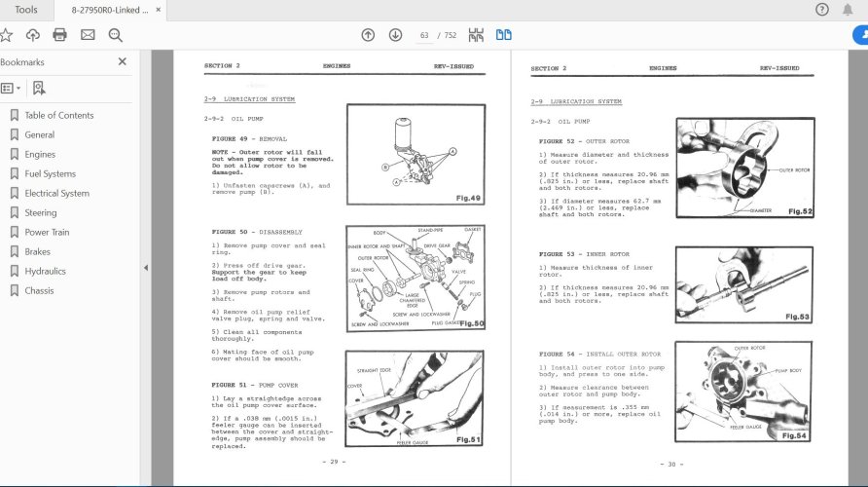Go to the next page arrow
The image size is (868, 487).
pyautogui.click(x=395, y=35)
